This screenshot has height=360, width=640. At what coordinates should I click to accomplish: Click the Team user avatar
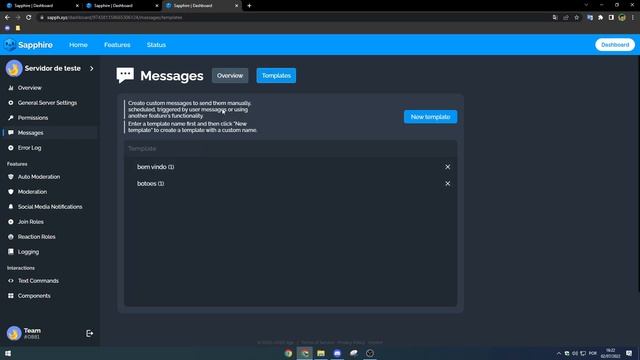[14, 333]
